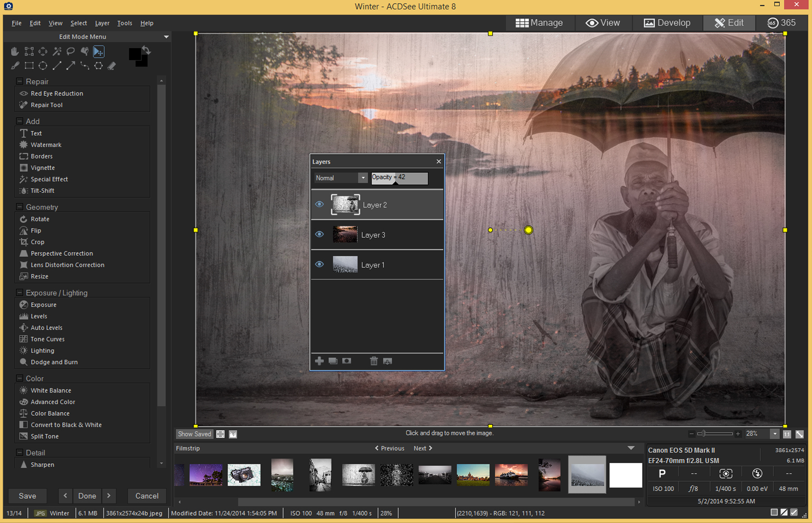Add a layer mask from the Layers panel
This screenshot has height=523, width=812.
point(346,361)
